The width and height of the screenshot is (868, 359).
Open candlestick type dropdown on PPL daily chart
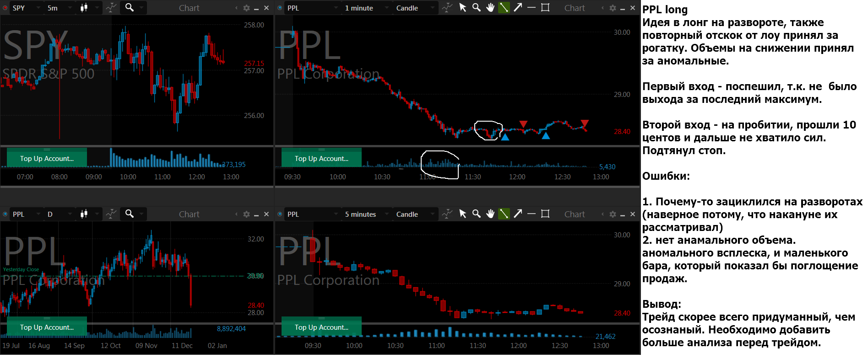tap(90, 214)
